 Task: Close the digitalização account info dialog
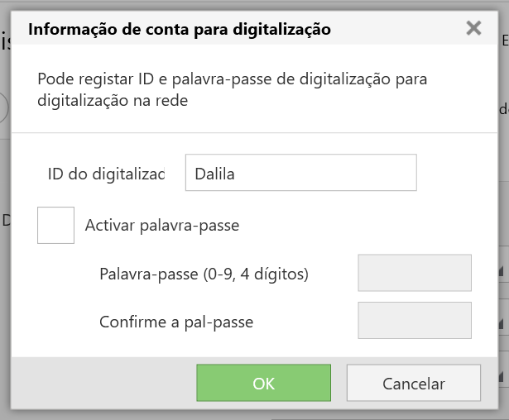click(x=473, y=29)
